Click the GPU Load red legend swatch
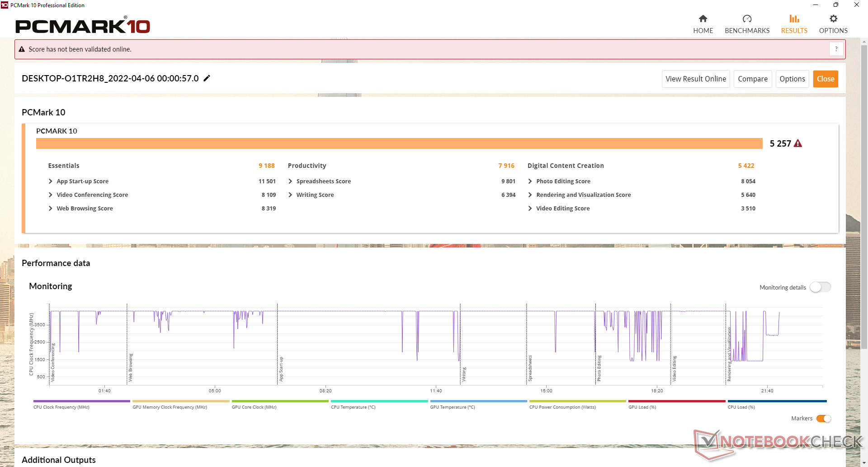 (676, 401)
